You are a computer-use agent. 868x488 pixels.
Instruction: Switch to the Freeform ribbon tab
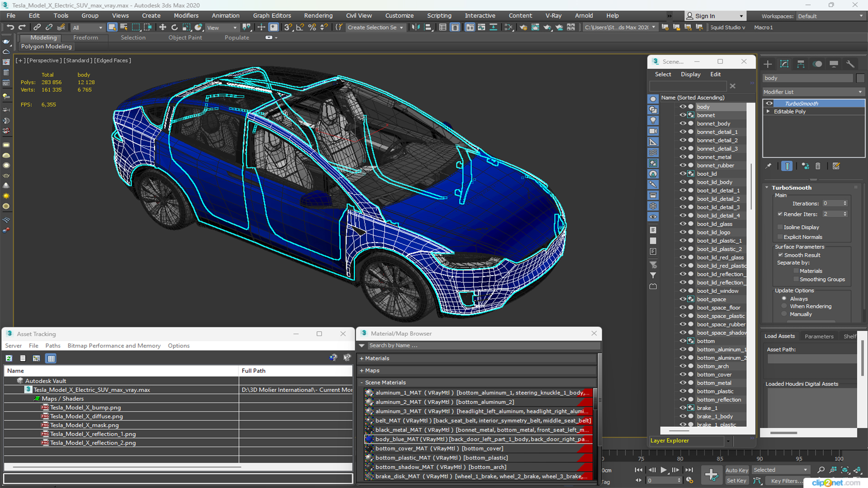(x=85, y=38)
